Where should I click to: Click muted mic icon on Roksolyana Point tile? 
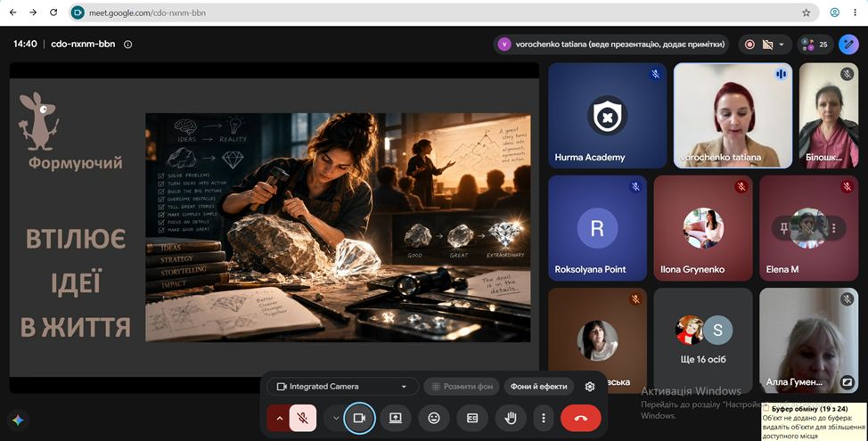(635, 187)
